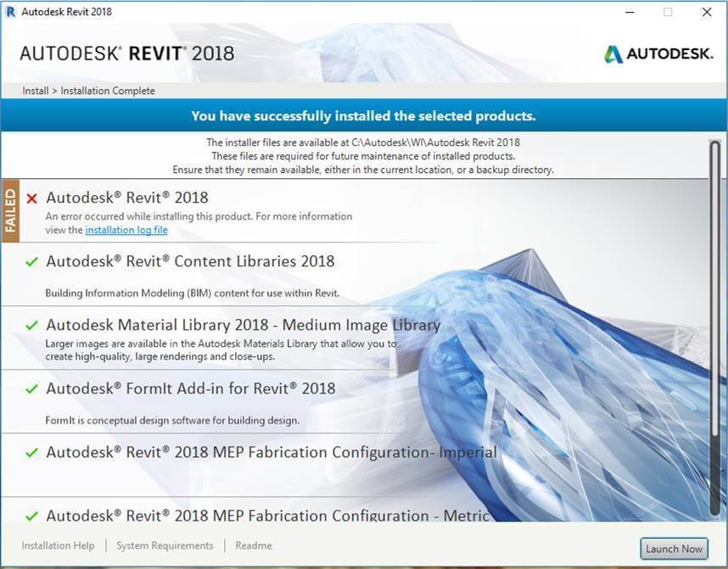Select Autodesk Material Library Medium Image Library entry

click(243, 325)
